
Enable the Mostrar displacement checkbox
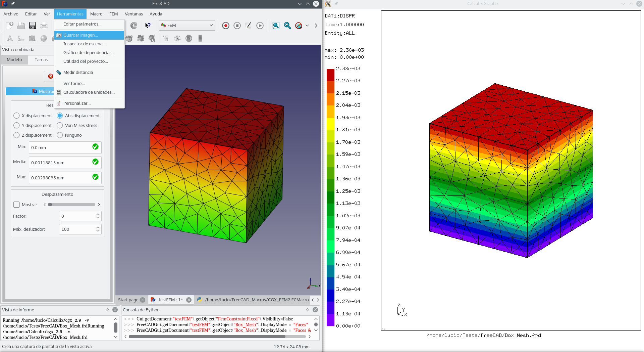coord(16,205)
